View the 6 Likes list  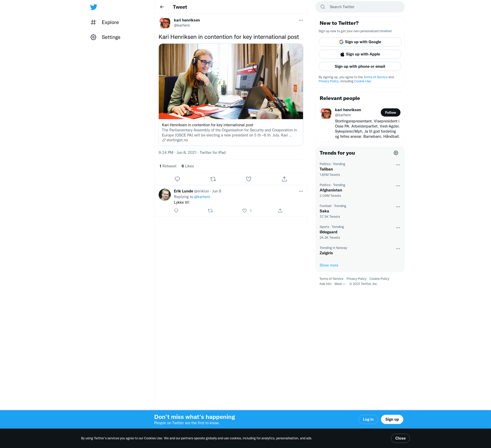coord(188,166)
